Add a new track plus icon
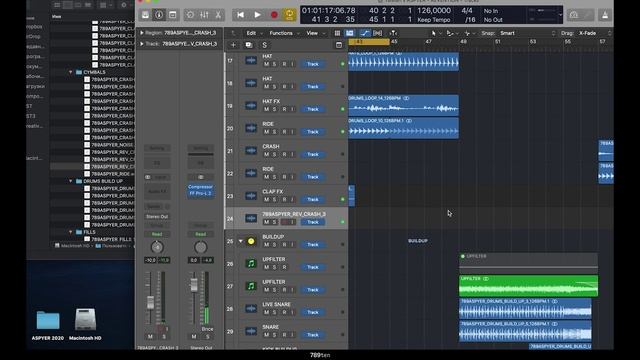 [233, 45]
